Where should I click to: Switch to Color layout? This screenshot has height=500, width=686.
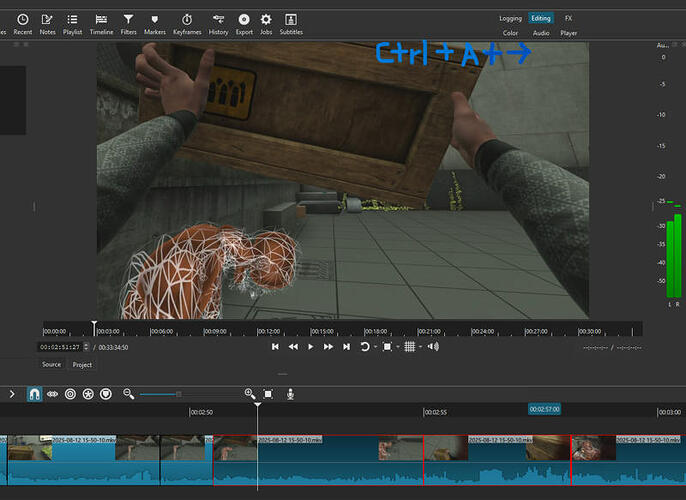510,33
